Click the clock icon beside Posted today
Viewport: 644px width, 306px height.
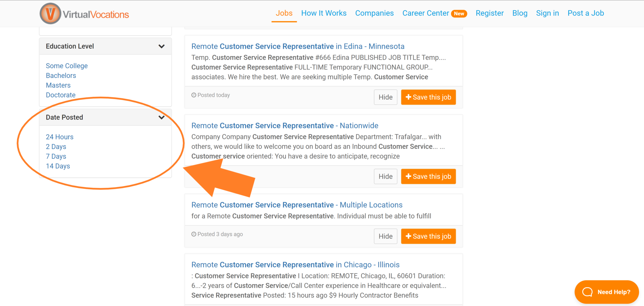point(194,95)
